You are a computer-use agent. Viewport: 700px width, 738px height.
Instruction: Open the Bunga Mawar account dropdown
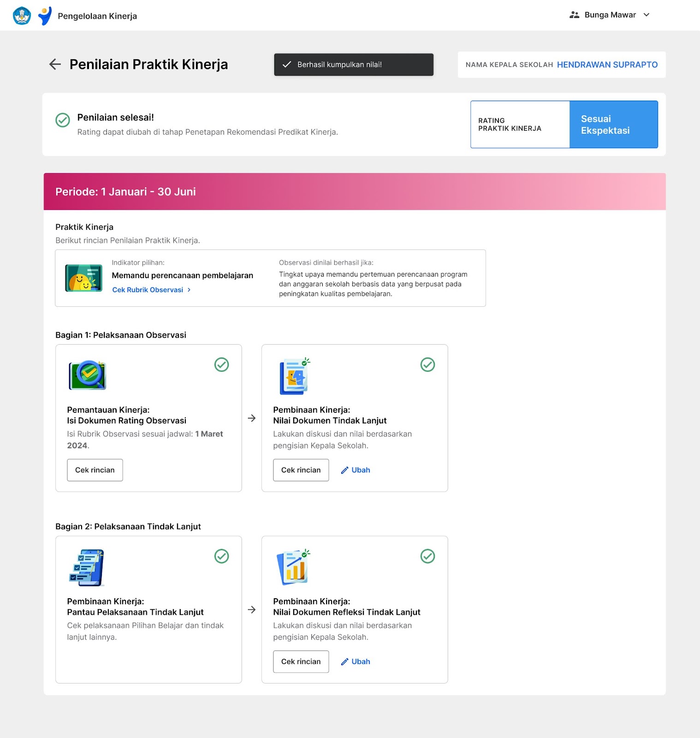[646, 15]
